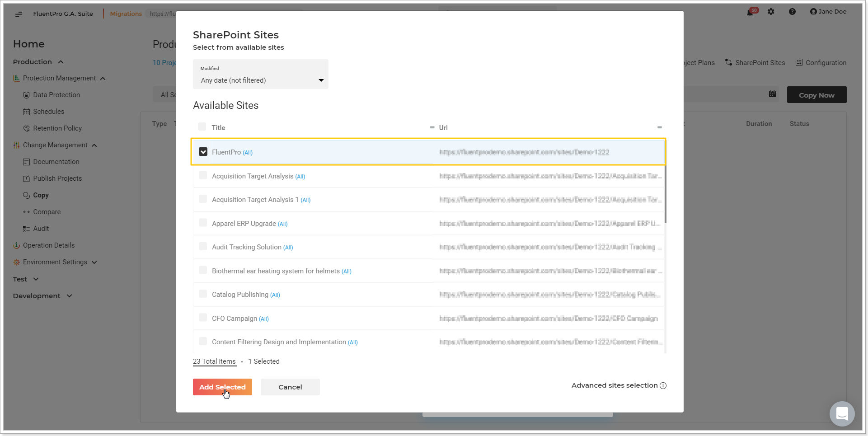Open notifications bell icon
The image size is (868, 436).
coord(750,12)
